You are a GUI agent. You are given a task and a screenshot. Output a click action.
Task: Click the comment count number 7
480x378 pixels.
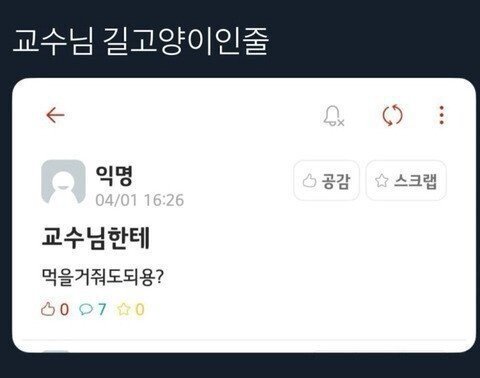[102, 310]
